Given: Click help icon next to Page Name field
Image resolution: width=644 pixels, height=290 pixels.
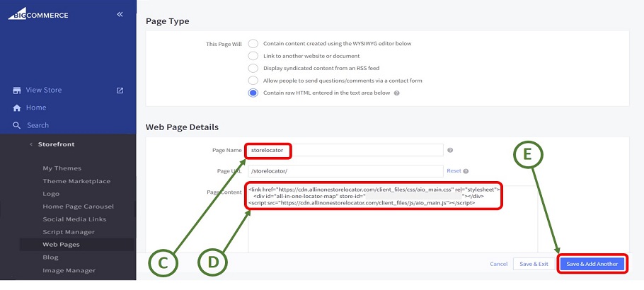Looking at the screenshot, I should pos(449,151).
